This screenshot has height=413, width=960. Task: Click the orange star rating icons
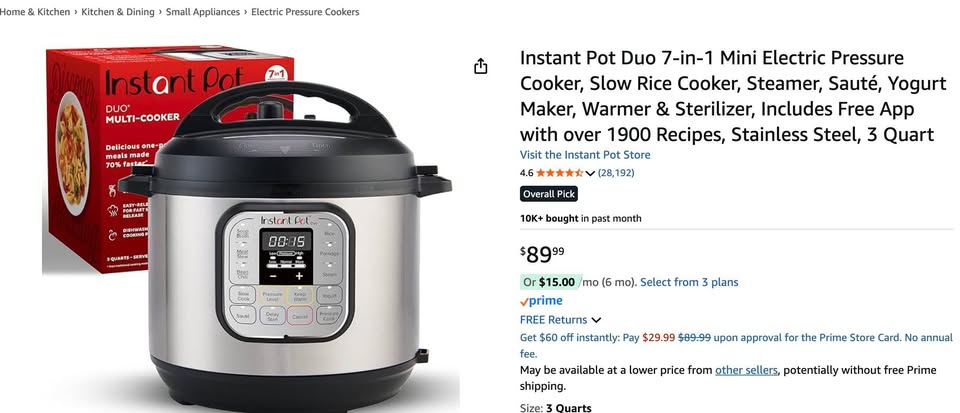pyautogui.click(x=559, y=173)
